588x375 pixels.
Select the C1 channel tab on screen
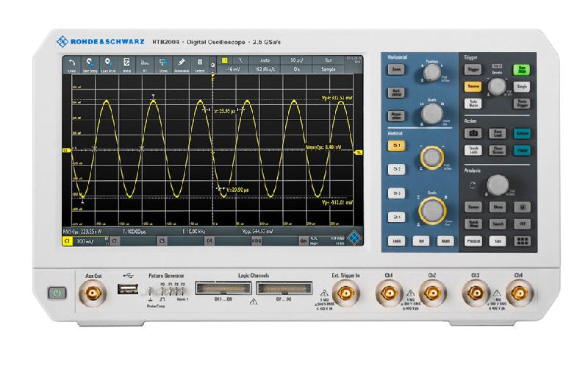point(67,240)
